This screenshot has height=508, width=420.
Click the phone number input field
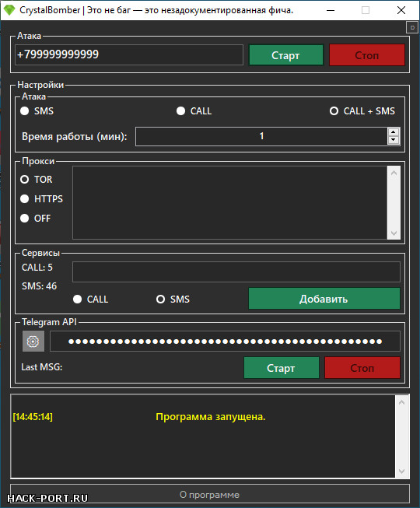click(x=129, y=54)
